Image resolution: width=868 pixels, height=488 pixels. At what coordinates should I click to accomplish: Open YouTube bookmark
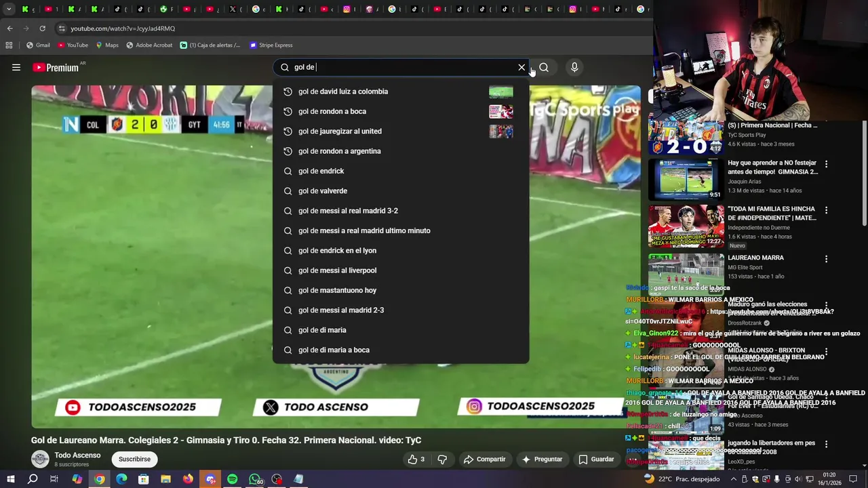[x=73, y=45]
